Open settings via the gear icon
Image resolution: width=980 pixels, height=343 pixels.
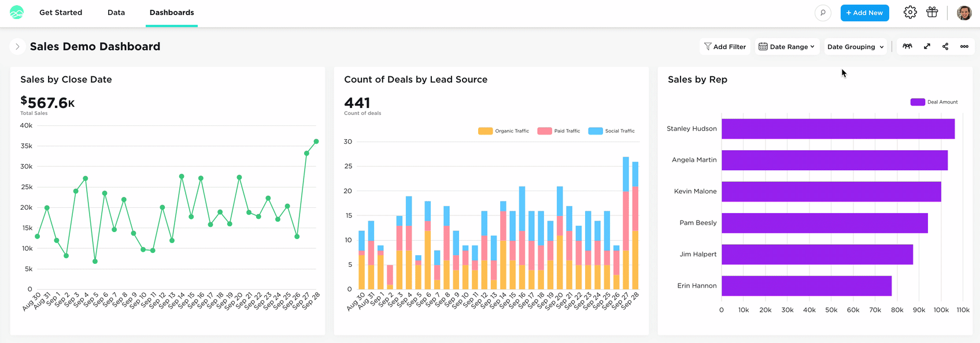click(910, 12)
